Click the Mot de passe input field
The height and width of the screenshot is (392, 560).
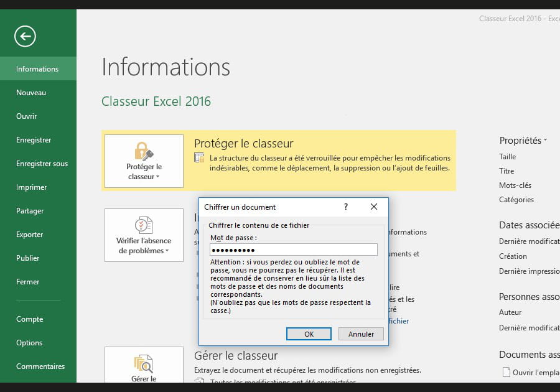pos(294,250)
